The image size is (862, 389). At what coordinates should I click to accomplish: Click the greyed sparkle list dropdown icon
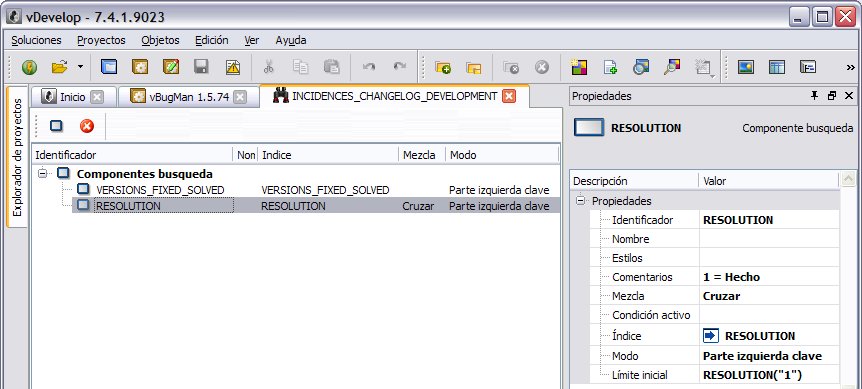[x=703, y=67]
